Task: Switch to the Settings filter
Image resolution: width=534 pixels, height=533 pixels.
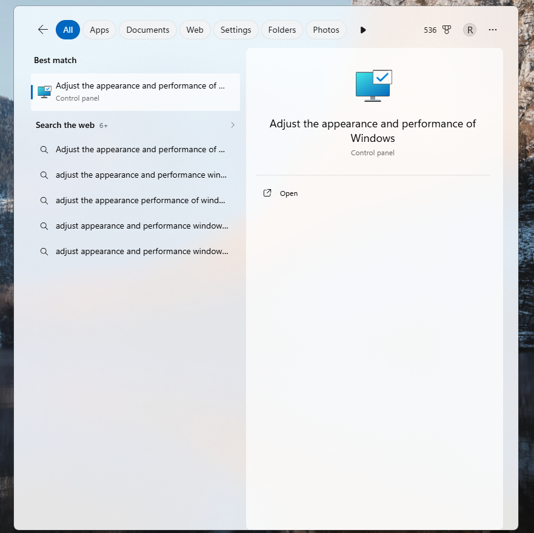Action: (x=236, y=30)
